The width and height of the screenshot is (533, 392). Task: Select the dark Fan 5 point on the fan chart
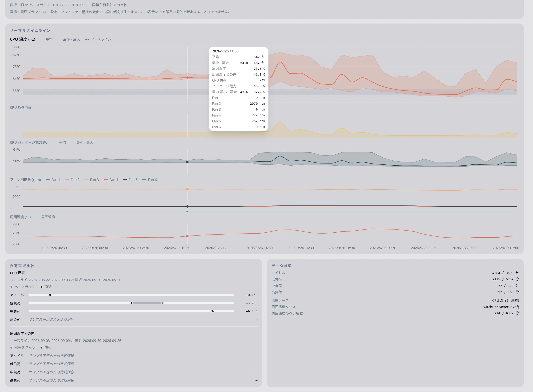[187, 206]
